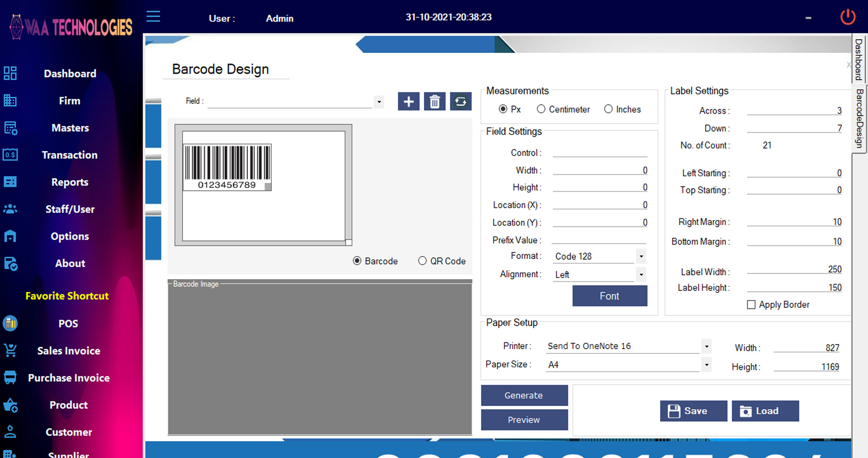Open the Format Code 128 dropdown

(641, 256)
